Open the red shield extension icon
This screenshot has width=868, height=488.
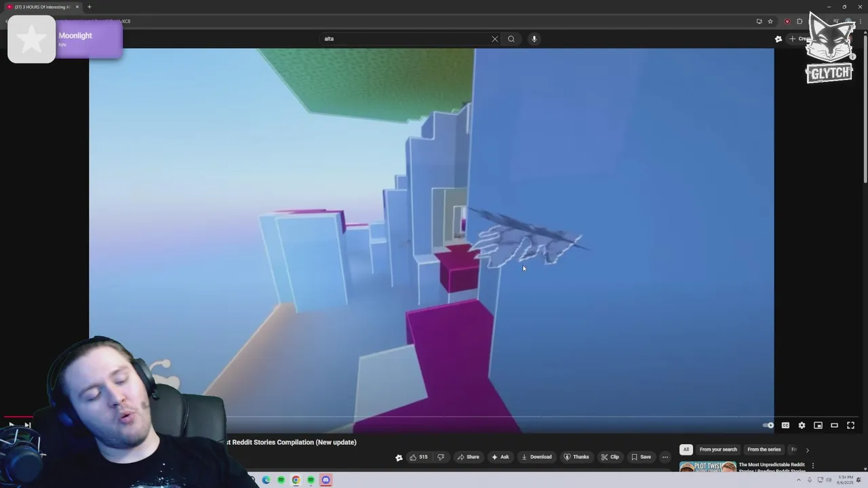tap(787, 21)
